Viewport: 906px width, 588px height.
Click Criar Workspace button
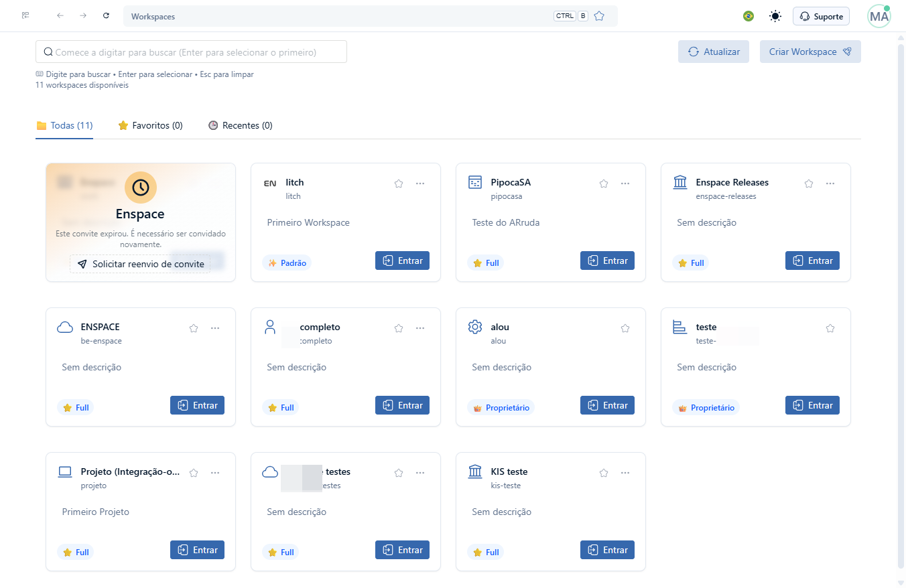(x=810, y=52)
